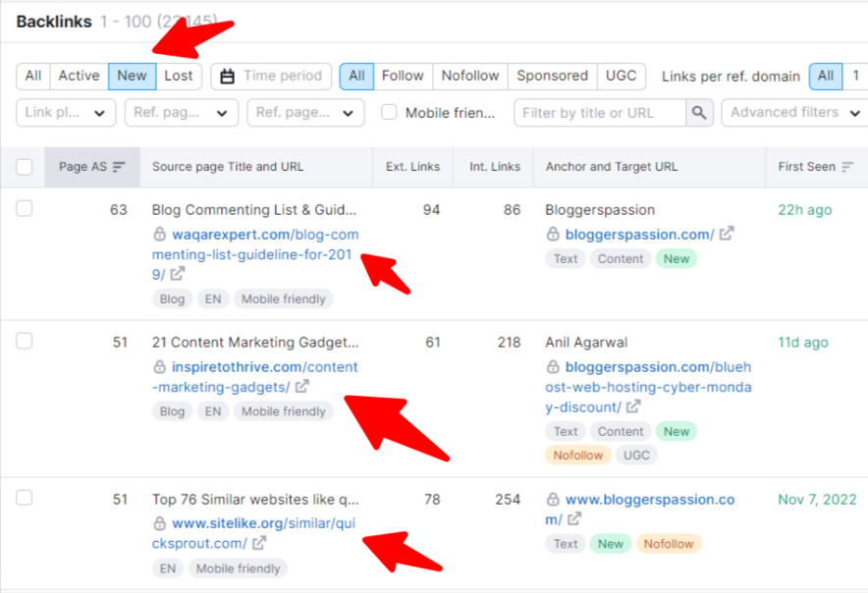868x593 pixels.
Task: Click the "21 Content Marketing Gadget..." title
Action: click(255, 343)
